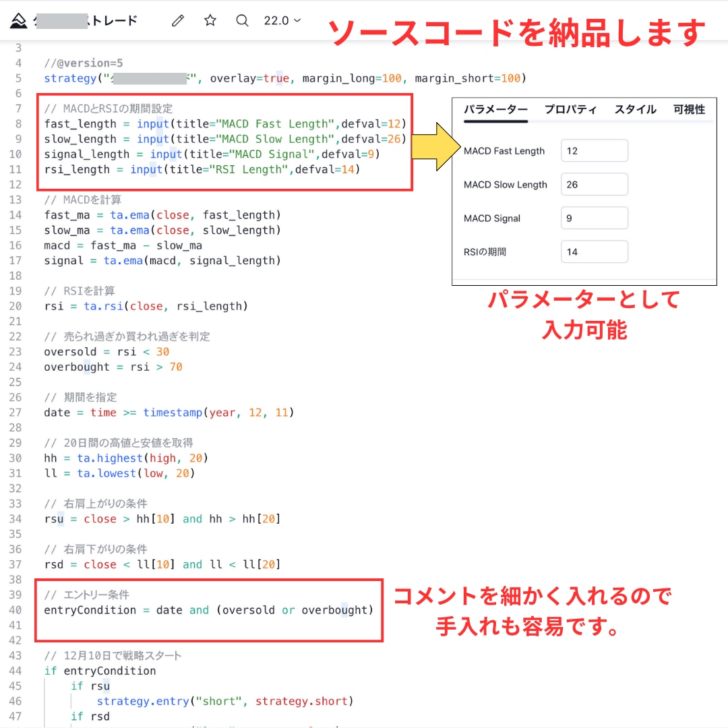Click the signal = ta.ema line
The width and height of the screenshot is (728, 728).
point(162,261)
